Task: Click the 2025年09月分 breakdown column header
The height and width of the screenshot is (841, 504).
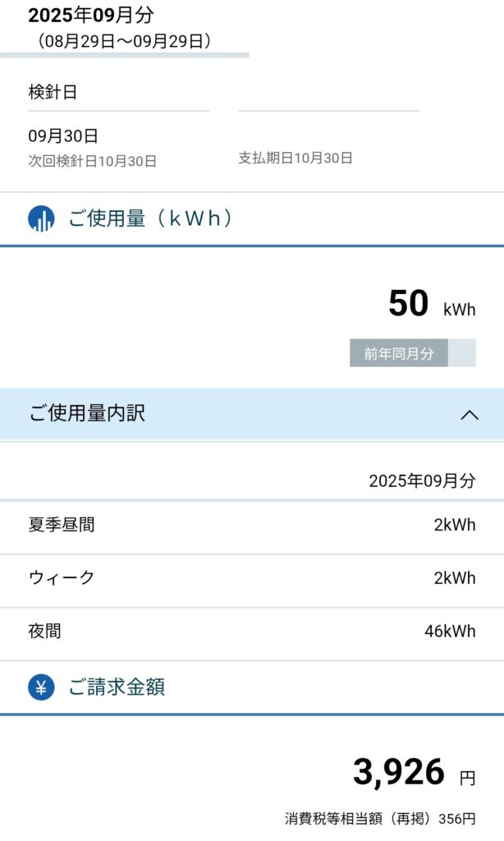Action: [x=422, y=481]
